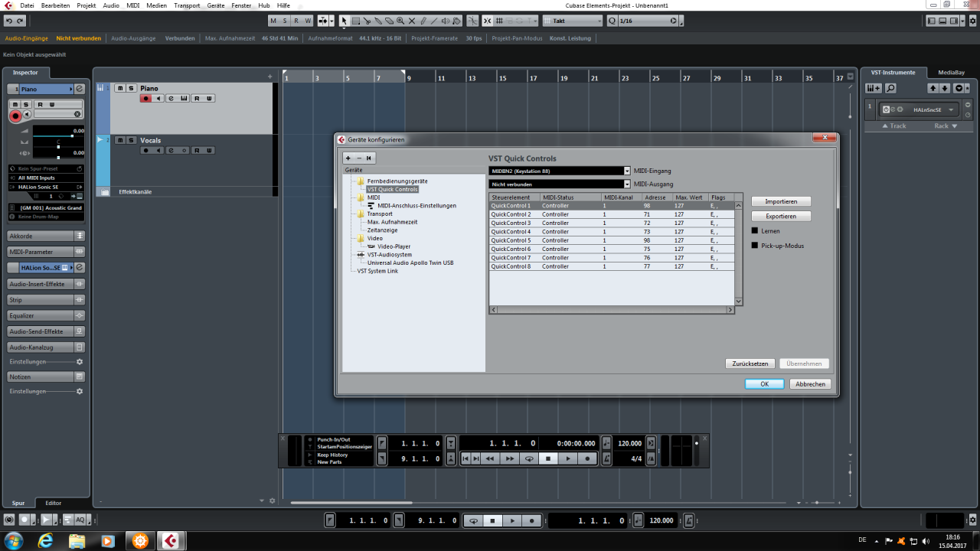The width and height of the screenshot is (980, 551).
Task: Click the Importieren button
Action: pyautogui.click(x=781, y=201)
